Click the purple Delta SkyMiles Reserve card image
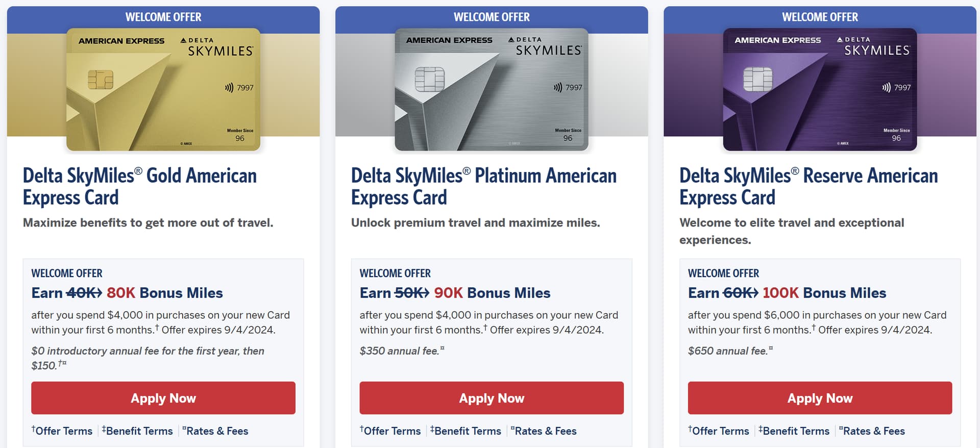The image size is (980, 448). tap(820, 90)
